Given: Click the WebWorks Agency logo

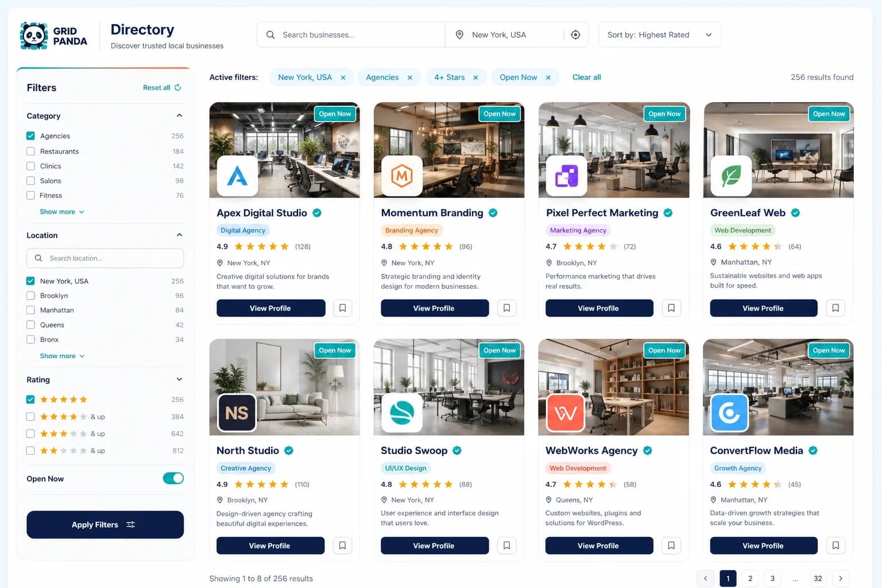Looking at the screenshot, I should (566, 413).
